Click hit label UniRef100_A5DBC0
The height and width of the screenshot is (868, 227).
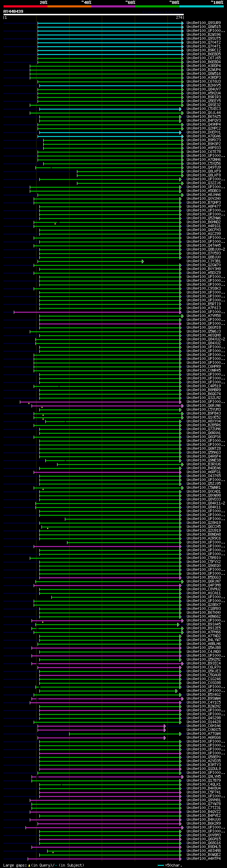coord(204,191)
